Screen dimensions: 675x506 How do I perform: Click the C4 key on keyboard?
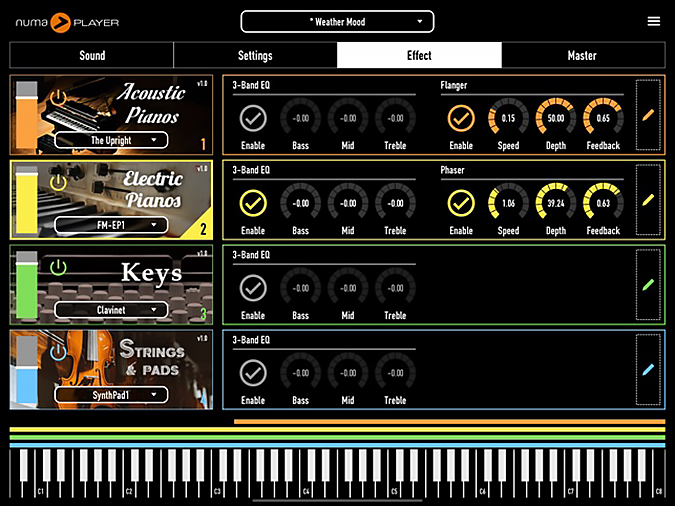[305, 490]
